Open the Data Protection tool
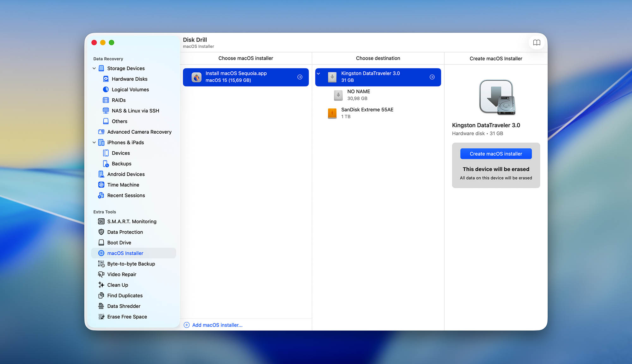The image size is (632, 364). (x=125, y=232)
